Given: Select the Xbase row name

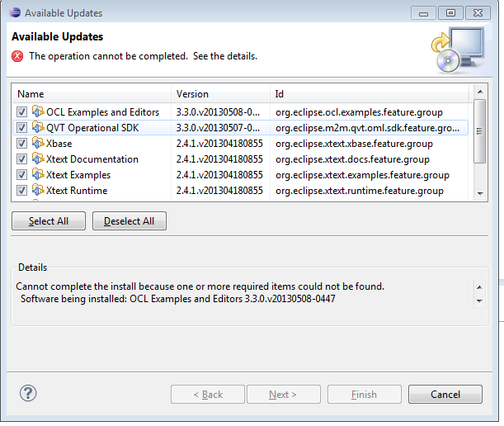Looking at the screenshot, I should tap(59, 144).
